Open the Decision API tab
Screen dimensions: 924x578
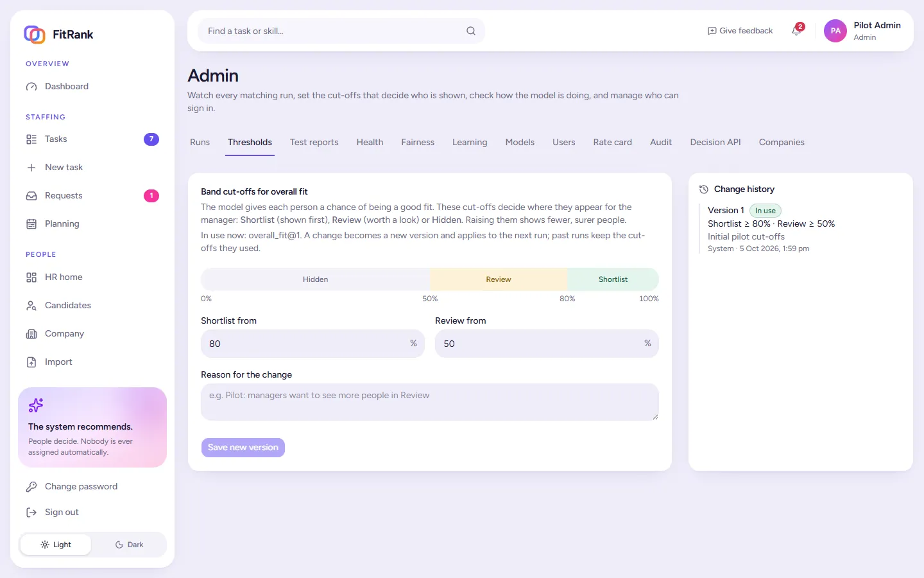pos(715,143)
